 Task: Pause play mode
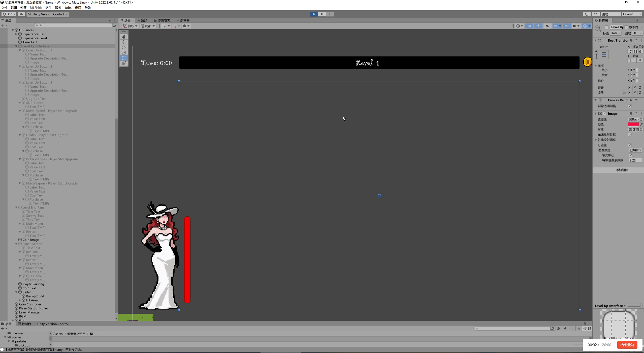[x=322, y=14]
